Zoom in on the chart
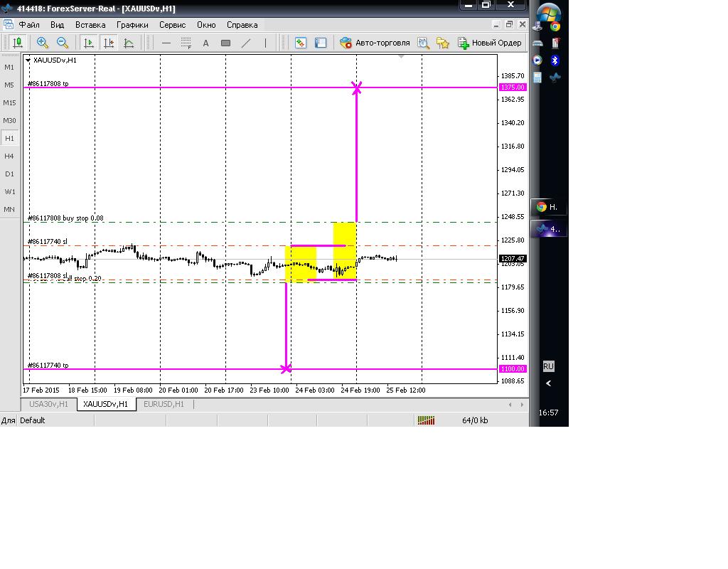 pos(42,43)
